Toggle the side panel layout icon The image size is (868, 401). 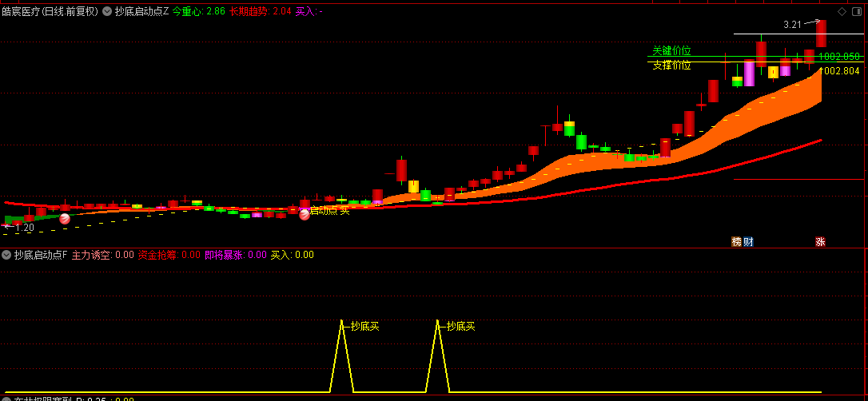[858, 12]
